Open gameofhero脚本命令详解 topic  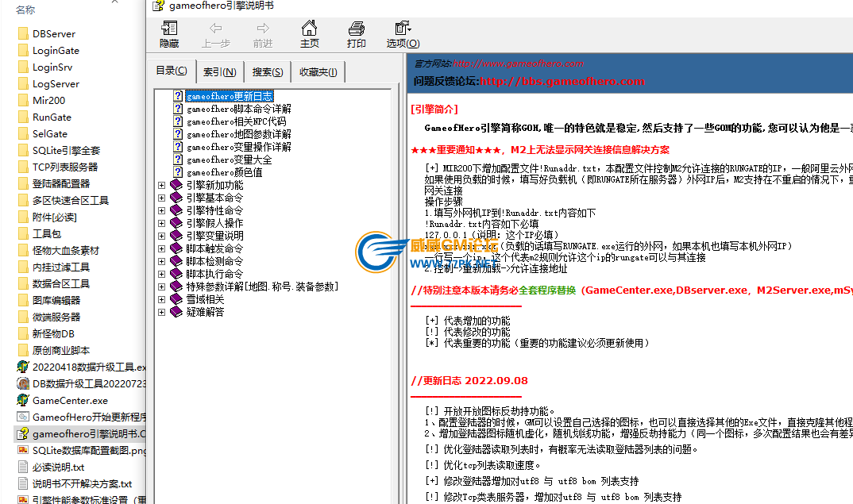[x=239, y=109]
